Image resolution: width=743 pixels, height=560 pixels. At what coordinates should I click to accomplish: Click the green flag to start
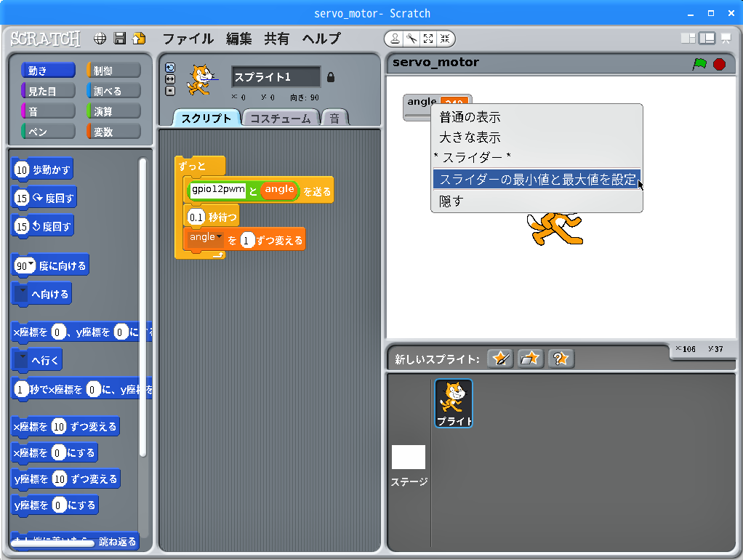pos(699,64)
